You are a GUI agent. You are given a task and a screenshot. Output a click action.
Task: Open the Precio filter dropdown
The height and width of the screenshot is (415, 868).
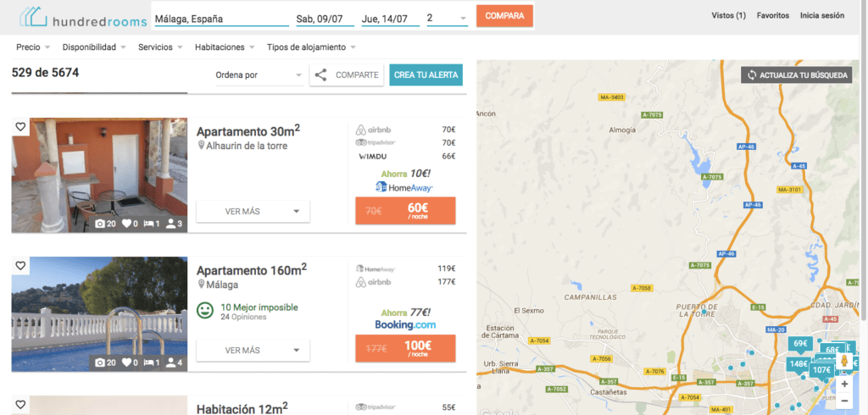(33, 47)
